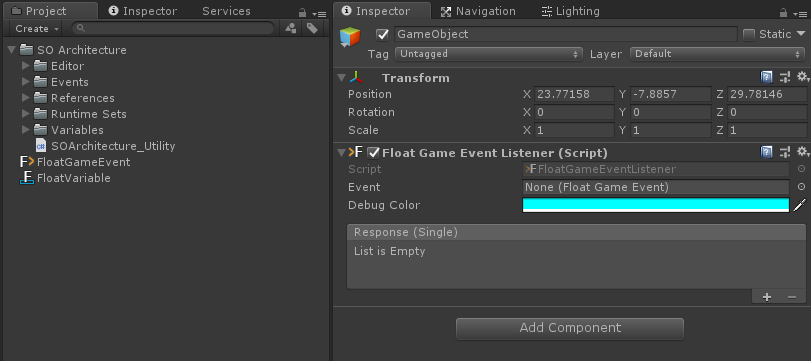This screenshot has width=811, height=361.
Task: Expand the References folder
Action: click(25, 98)
